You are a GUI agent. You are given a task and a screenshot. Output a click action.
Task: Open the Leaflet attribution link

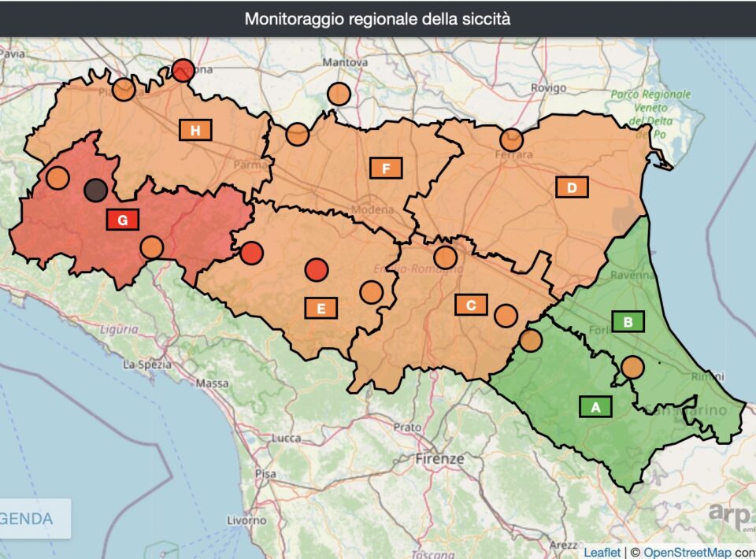[602, 552]
